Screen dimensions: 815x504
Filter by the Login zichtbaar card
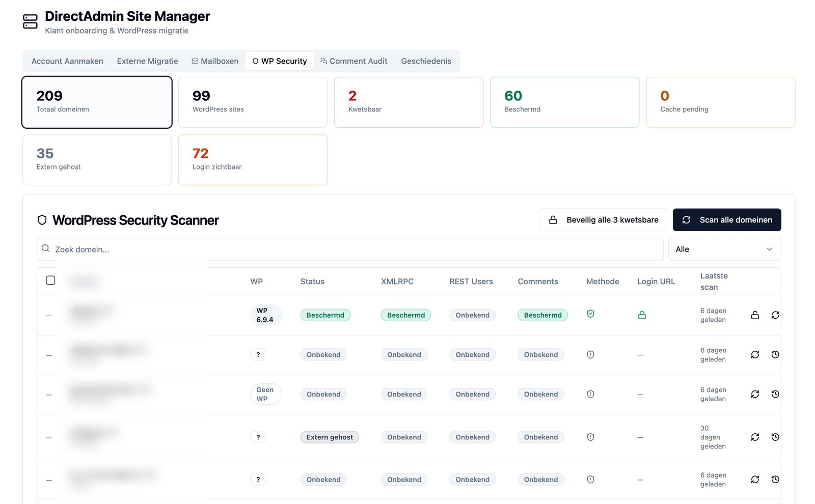click(x=253, y=160)
